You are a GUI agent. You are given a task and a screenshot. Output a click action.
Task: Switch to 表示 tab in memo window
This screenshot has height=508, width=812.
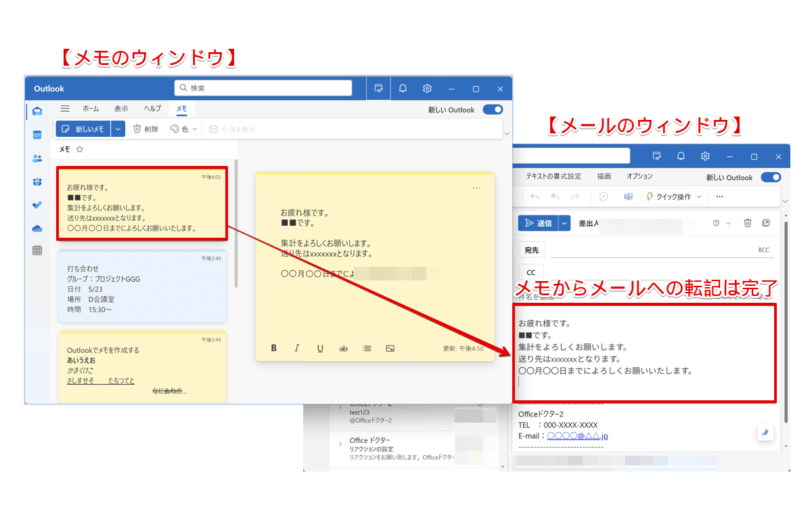point(121,109)
